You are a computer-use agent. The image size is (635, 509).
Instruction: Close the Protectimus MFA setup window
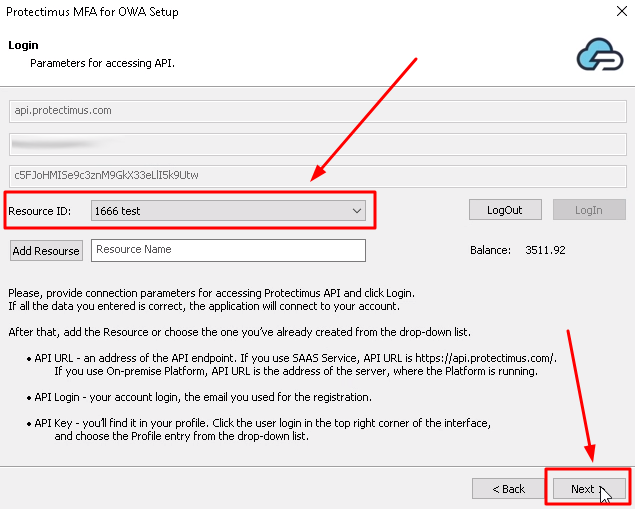pyautogui.click(x=622, y=11)
